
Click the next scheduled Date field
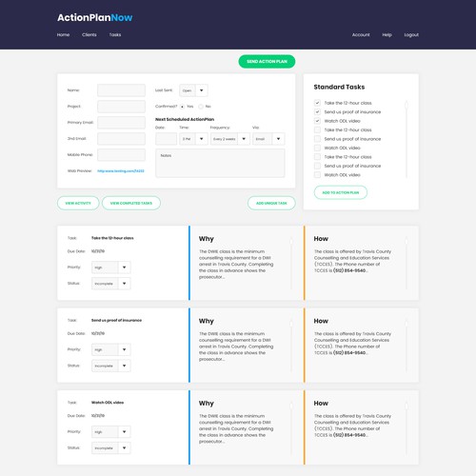click(166, 139)
